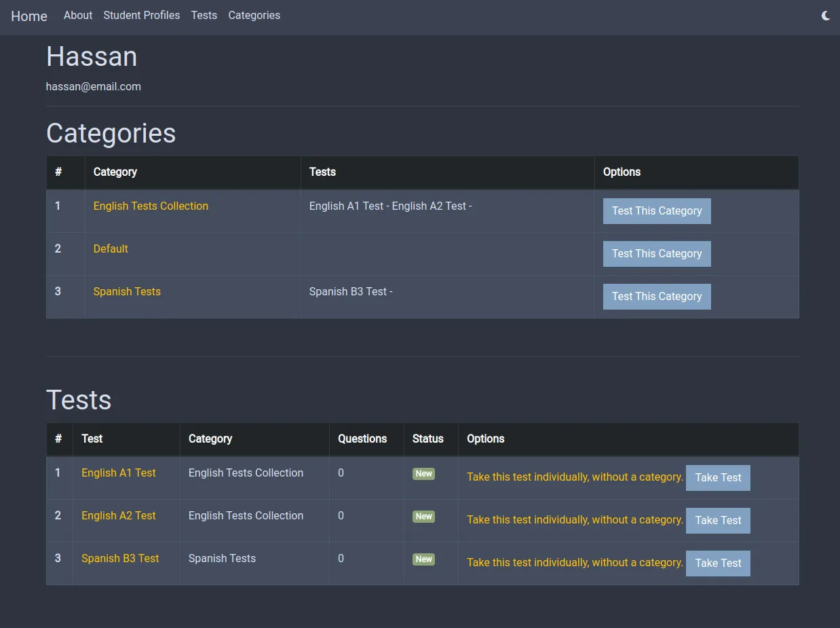Open the English A1 Test link
Screen dimensions: 840x628
pyautogui.click(x=119, y=473)
